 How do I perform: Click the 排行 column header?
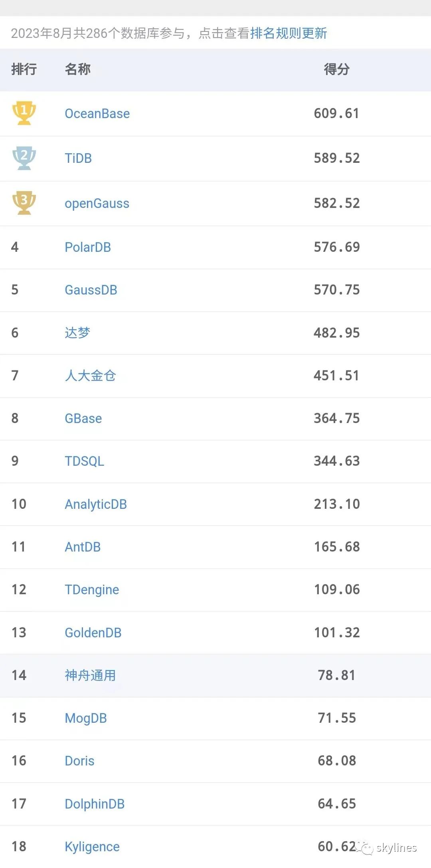(x=24, y=69)
